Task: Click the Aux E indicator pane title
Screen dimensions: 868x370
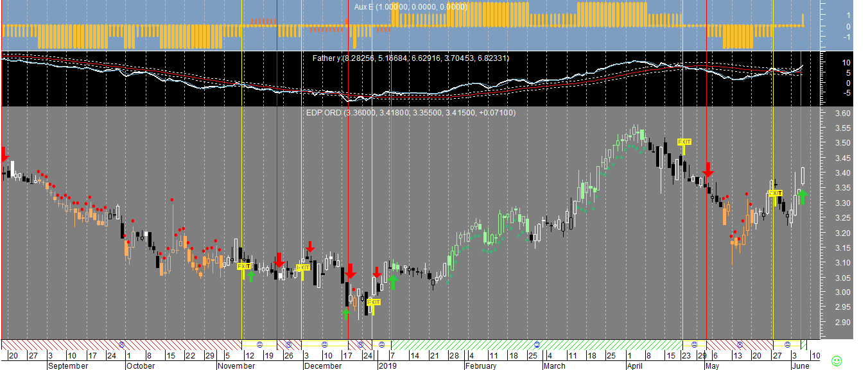Action: pos(410,6)
